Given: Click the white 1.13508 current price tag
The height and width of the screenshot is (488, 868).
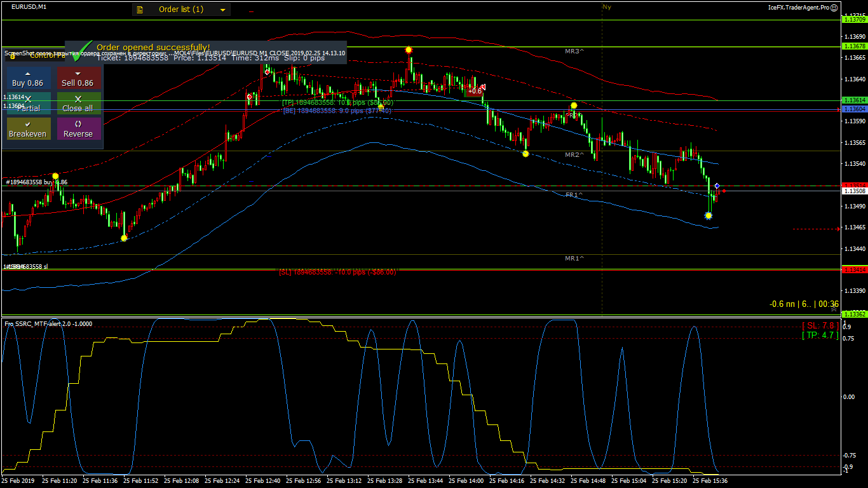Looking at the screenshot, I should 854,191.
